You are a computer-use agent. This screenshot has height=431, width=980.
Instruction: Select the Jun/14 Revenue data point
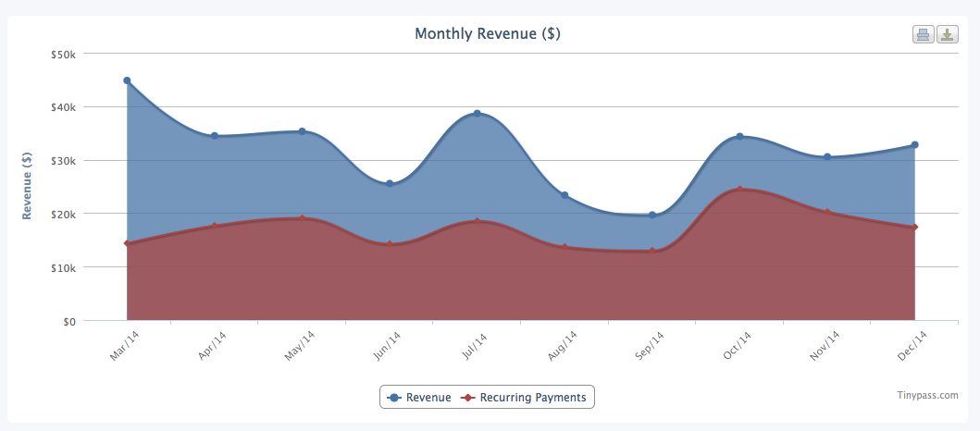(390, 184)
